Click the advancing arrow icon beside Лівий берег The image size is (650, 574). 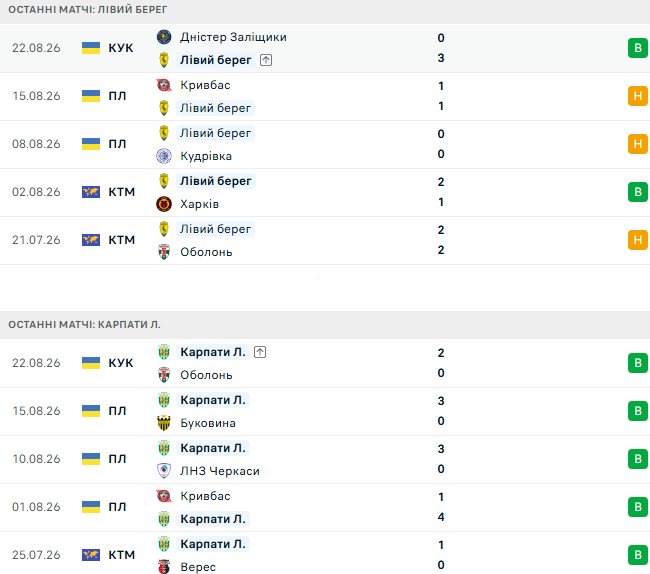(x=266, y=60)
